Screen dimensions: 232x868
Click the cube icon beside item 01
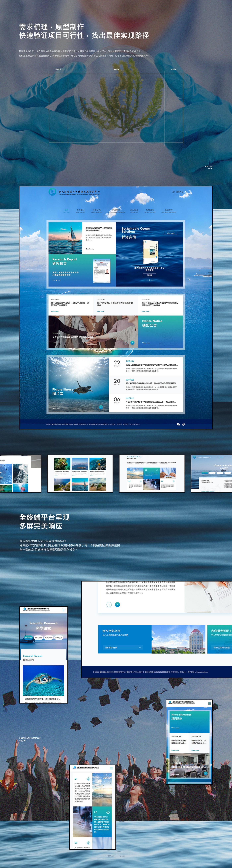pyautogui.click(x=88, y=779)
